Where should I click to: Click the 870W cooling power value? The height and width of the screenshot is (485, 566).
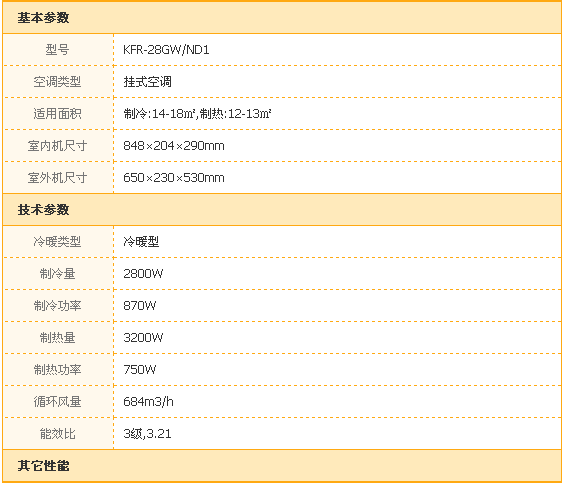140,306
